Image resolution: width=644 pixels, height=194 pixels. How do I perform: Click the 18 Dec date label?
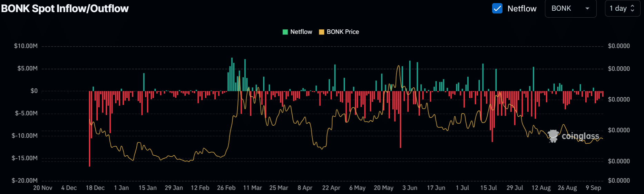pyautogui.click(x=95, y=188)
